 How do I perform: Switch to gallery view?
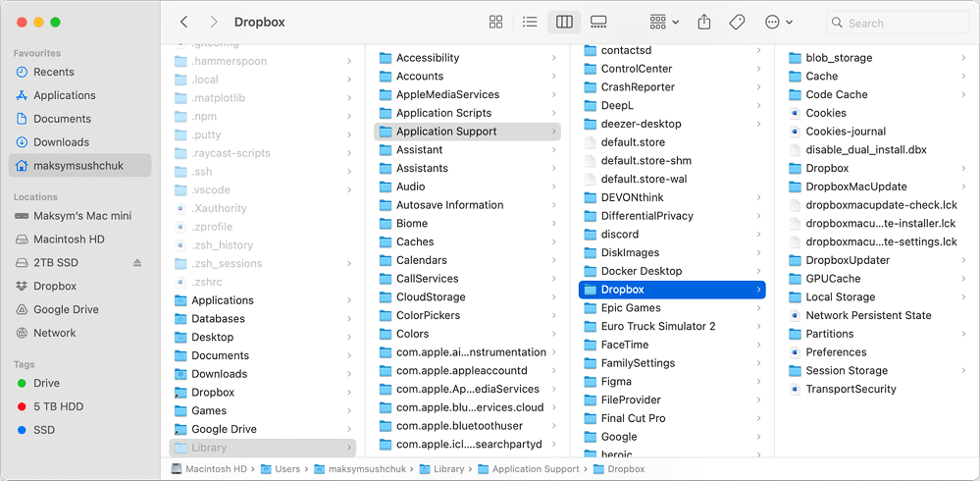pyautogui.click(x=598, y=23)
